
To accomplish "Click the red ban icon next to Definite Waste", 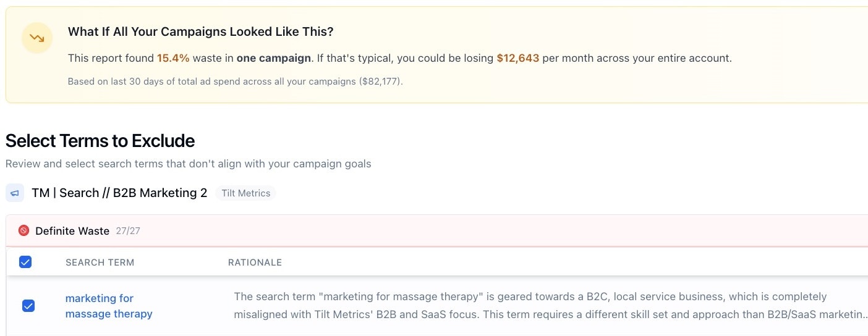I will 23,230.
